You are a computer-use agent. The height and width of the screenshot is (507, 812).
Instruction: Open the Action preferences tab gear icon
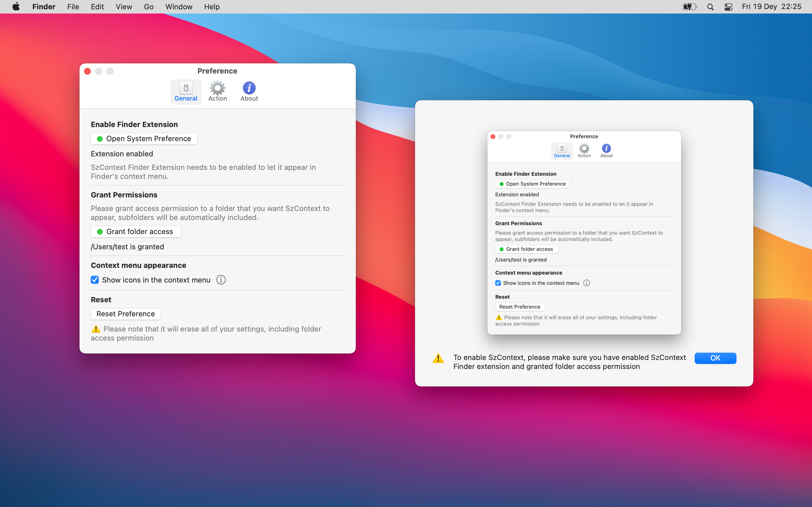(217, 88)
